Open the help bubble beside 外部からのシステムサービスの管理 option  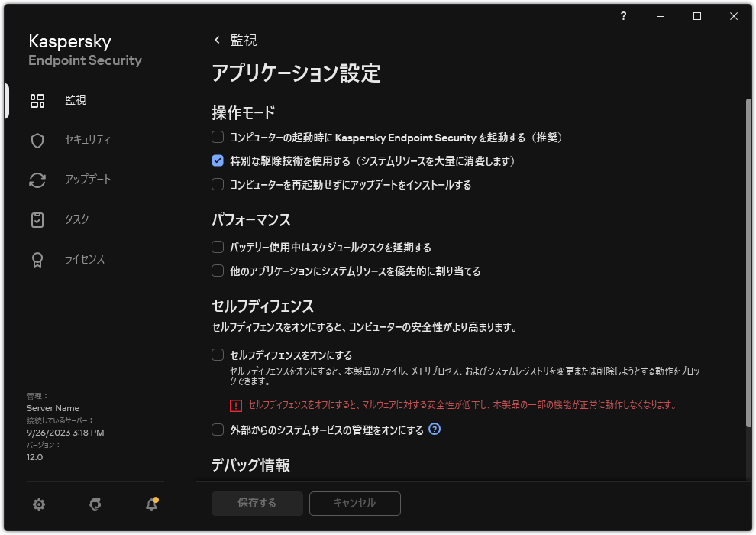pos(435,430)
